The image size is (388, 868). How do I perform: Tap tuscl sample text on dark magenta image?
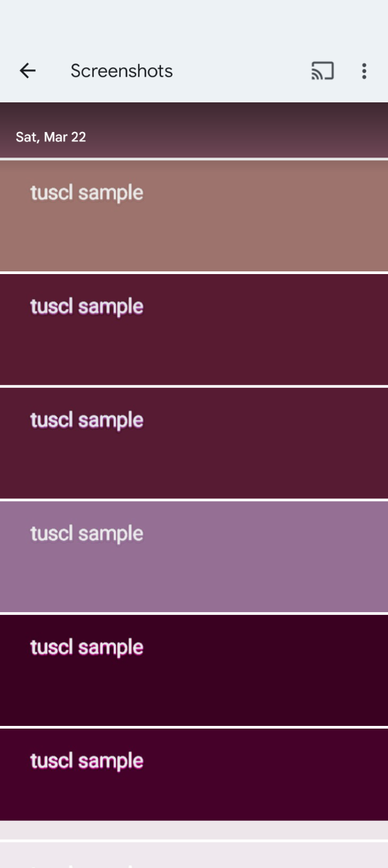click(x=87, y=762)
